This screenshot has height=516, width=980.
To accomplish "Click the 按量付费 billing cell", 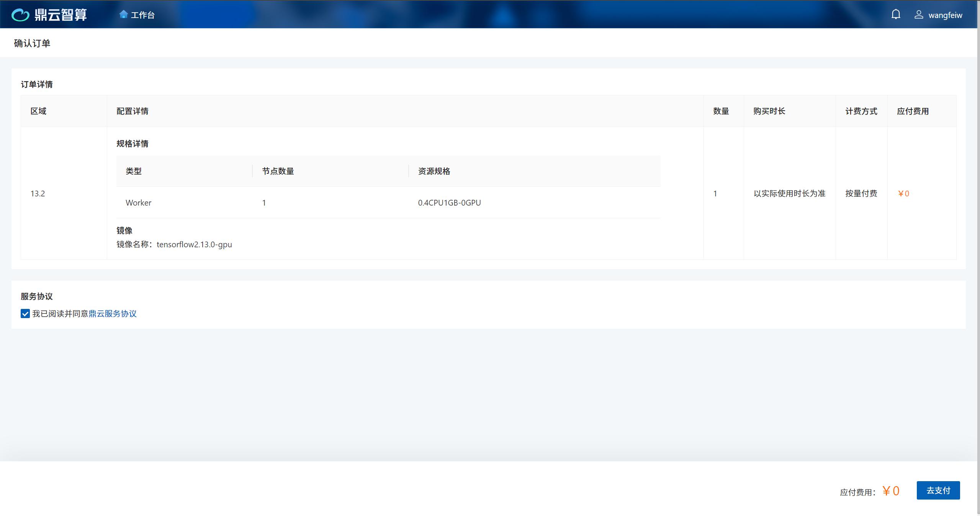I will click(861, 194).
